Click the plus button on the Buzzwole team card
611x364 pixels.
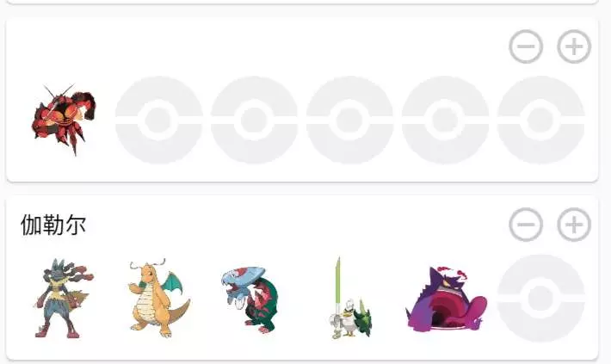tap(574, 46)
